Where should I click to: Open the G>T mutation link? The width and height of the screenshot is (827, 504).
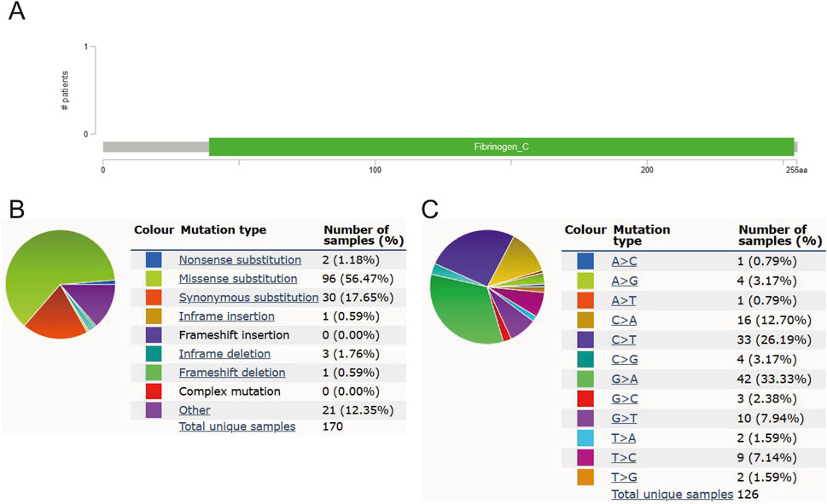[625, 419]
